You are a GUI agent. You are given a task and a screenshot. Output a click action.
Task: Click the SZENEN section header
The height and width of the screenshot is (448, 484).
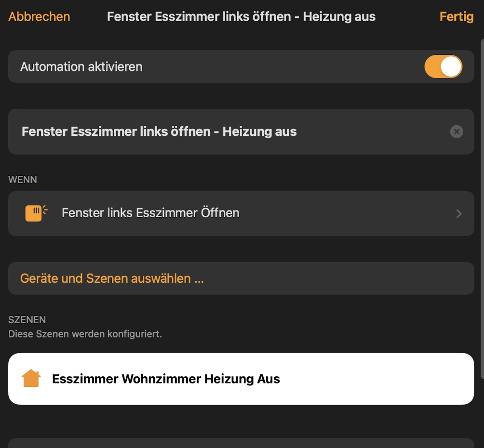[27, 320]
